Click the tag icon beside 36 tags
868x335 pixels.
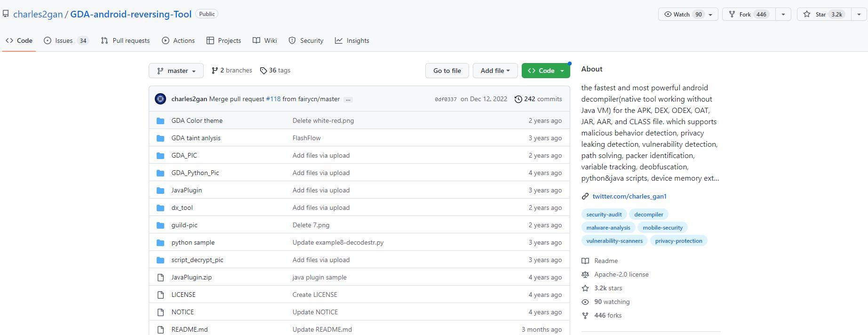pos(263,71)
